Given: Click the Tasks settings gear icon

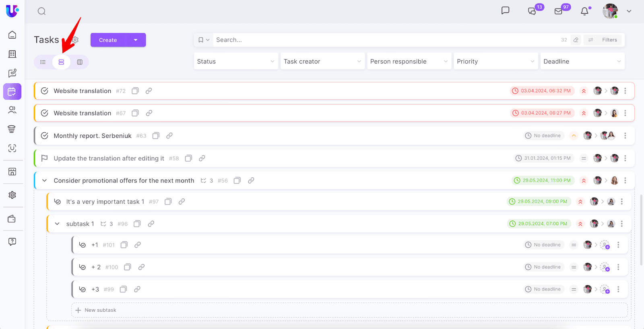Looking at the screenshot, I should pos(75,40).
